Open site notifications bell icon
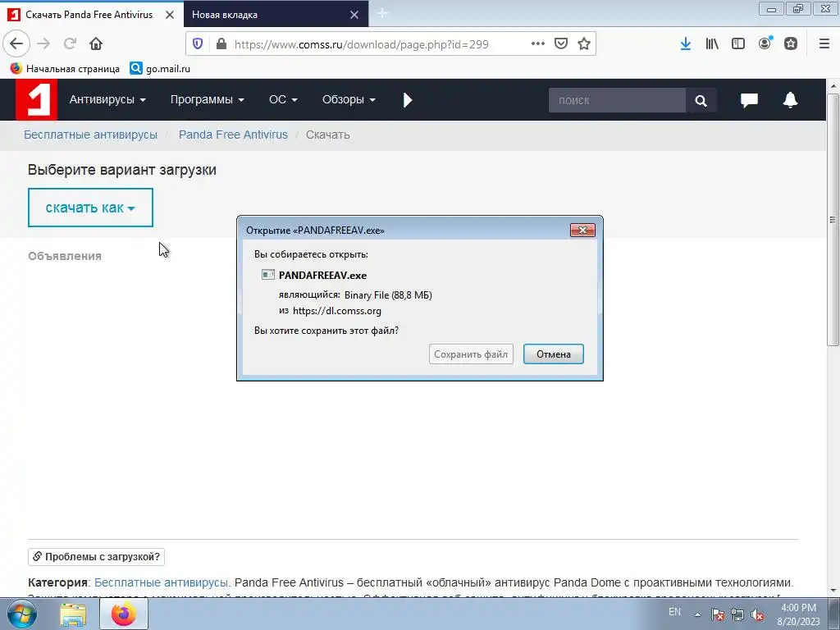 (x=790, y=100)
